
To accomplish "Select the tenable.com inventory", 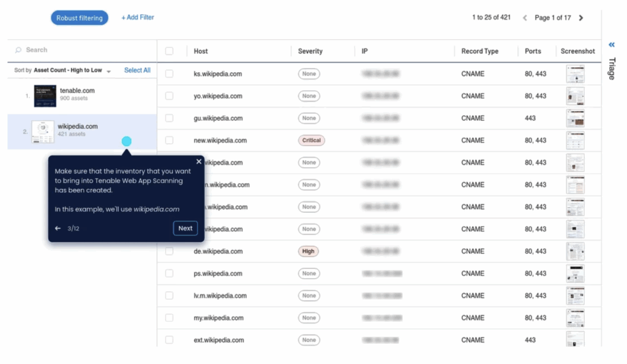I will click(x=82, y=96).
